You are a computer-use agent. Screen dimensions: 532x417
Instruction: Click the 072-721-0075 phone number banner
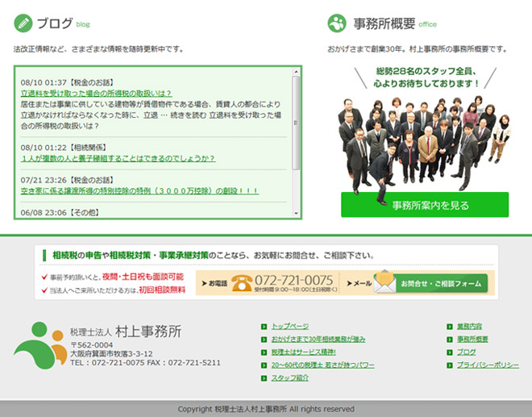click(x=294, y=280)
